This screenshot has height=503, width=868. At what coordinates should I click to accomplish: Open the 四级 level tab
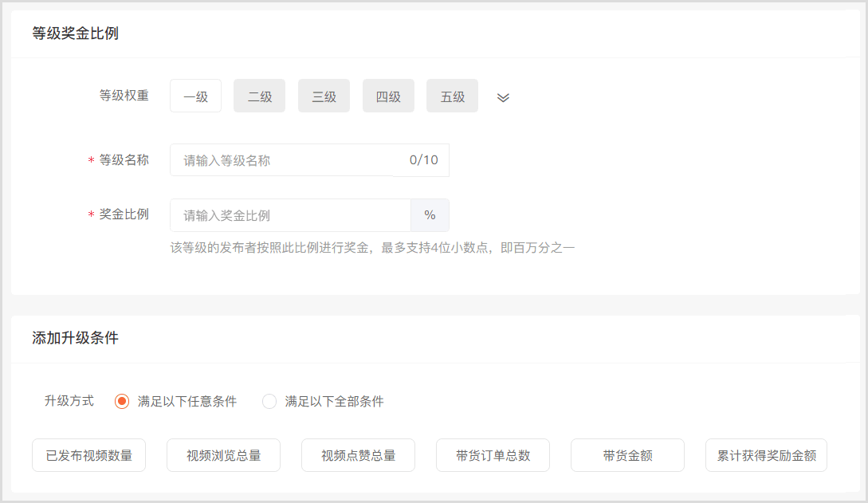388,96
